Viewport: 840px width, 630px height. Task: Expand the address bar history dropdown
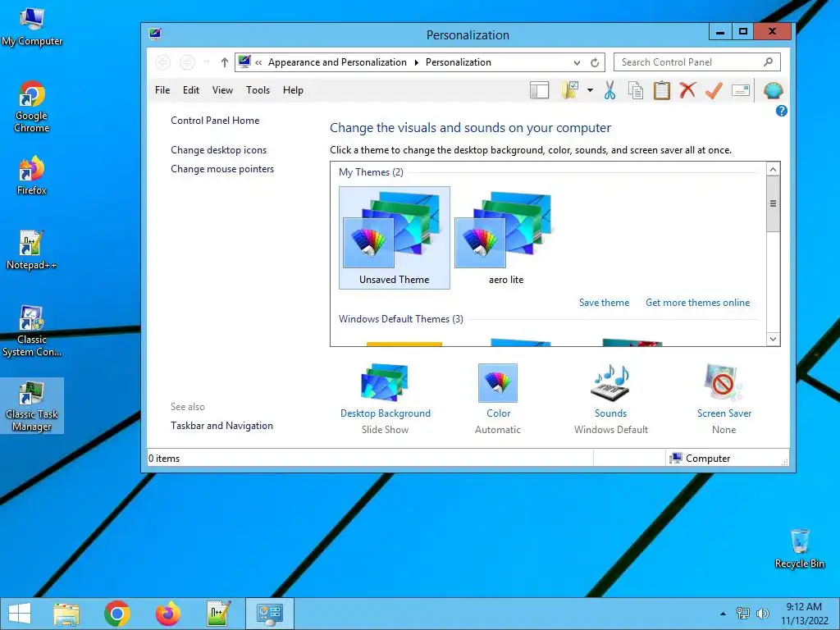point(577,62)
